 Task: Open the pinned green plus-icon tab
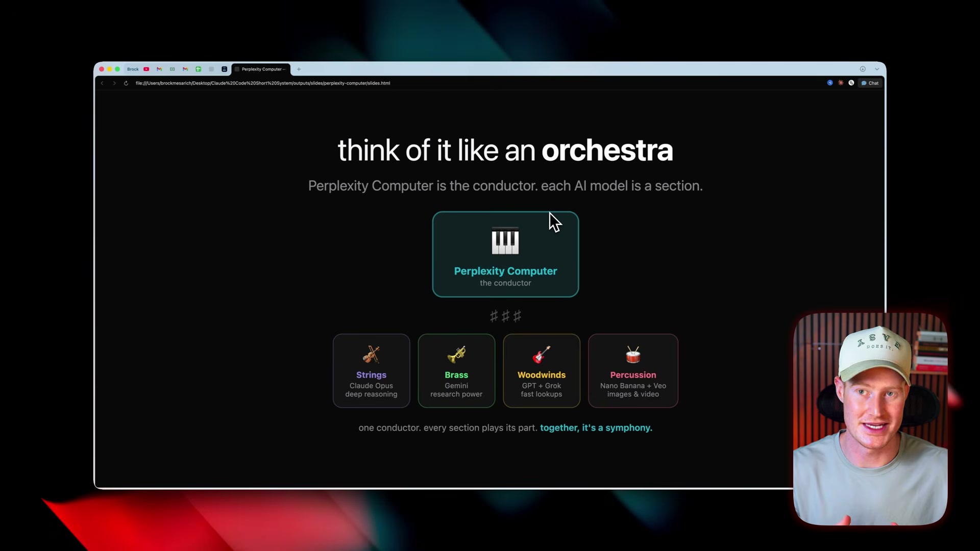[199, 69]
